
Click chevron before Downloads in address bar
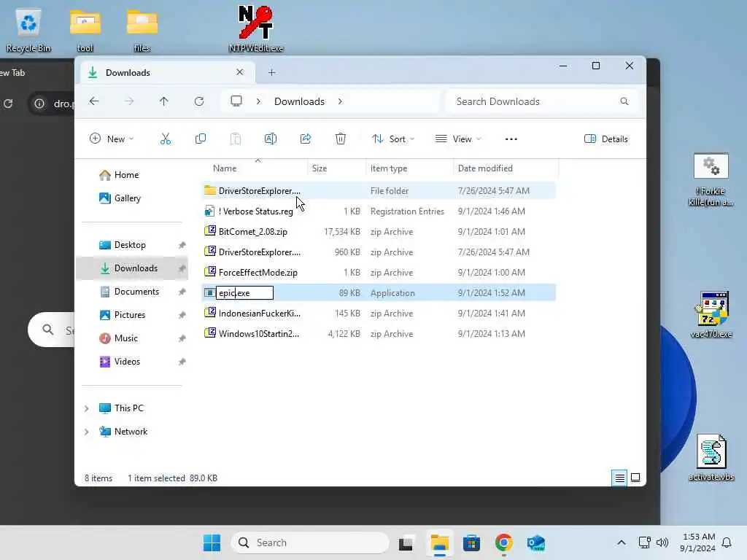pos(258,101)
